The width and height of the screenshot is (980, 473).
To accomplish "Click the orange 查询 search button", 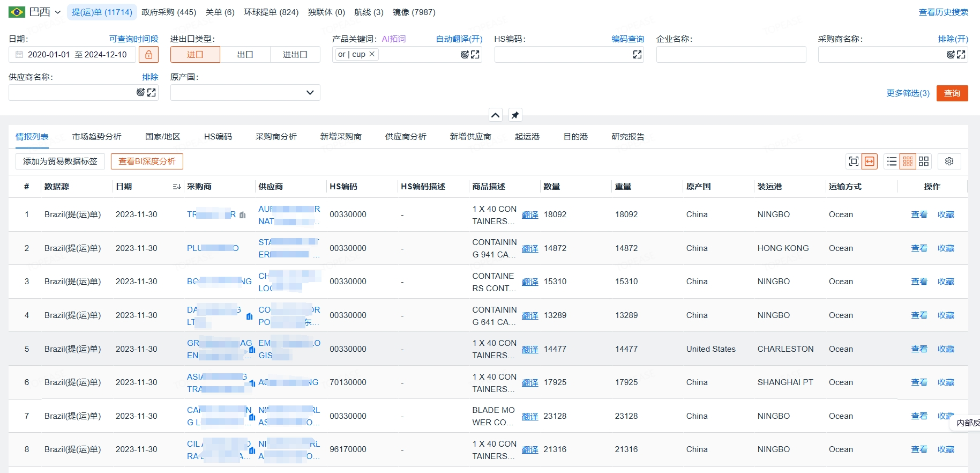I will click(952, 93).
